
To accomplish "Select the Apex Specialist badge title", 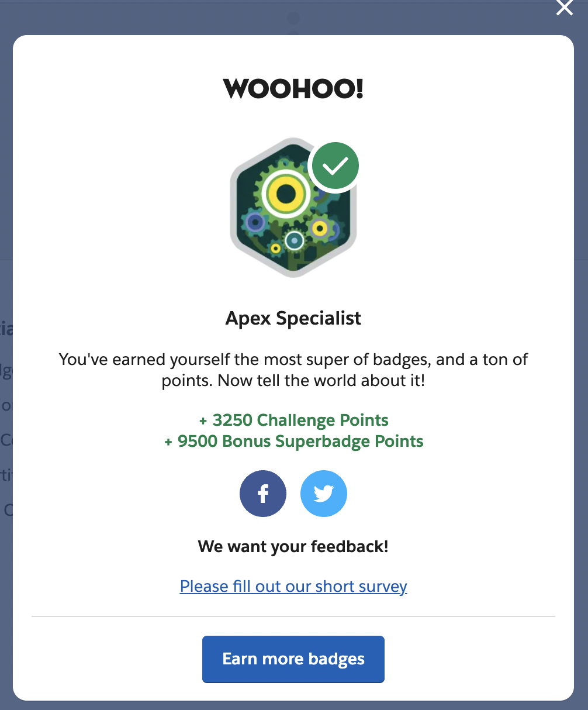I will 293,318.
